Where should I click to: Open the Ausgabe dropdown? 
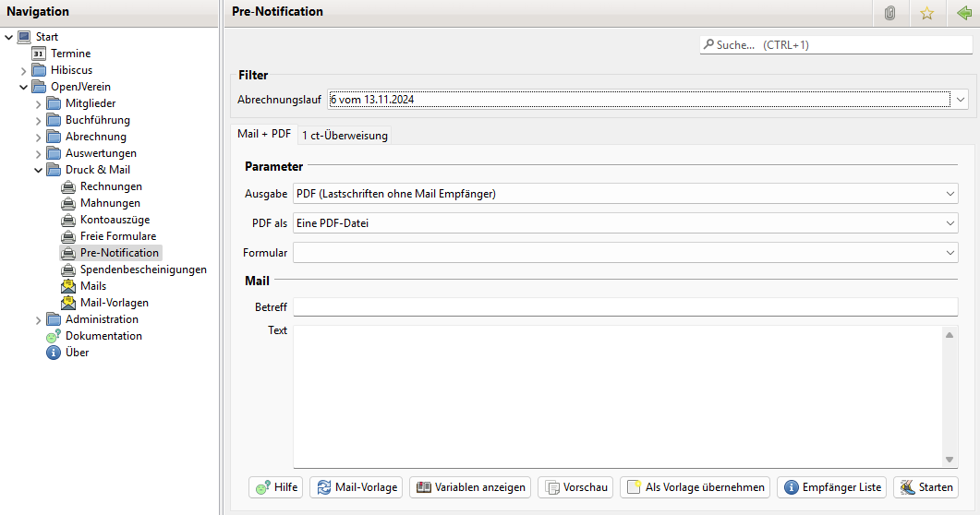pos(950,194)
